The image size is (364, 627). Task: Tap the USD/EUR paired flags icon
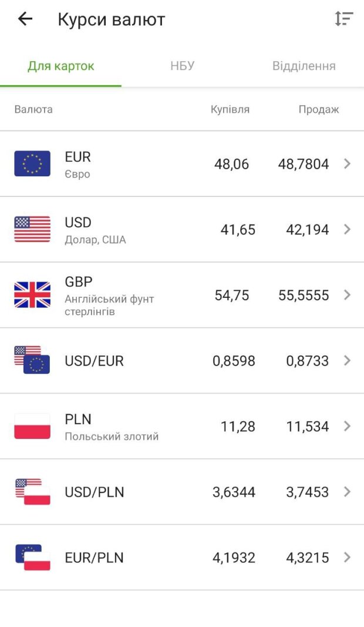(32, 360)
